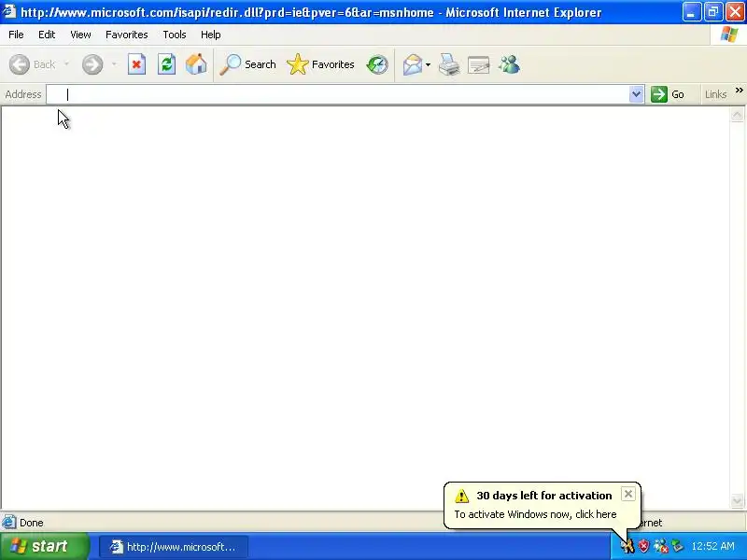Open the History clock icon
Screen dimensions: 747x560
point(377,64)
